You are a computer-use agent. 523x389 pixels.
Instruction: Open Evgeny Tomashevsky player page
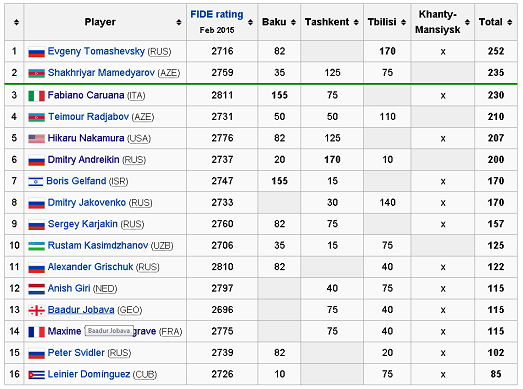click(x=96, y=51)
